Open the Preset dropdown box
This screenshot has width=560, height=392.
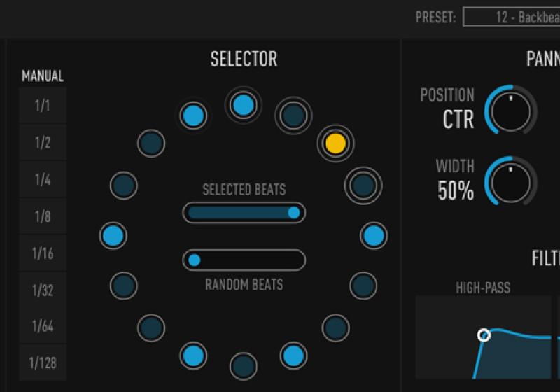coord(512,17)
